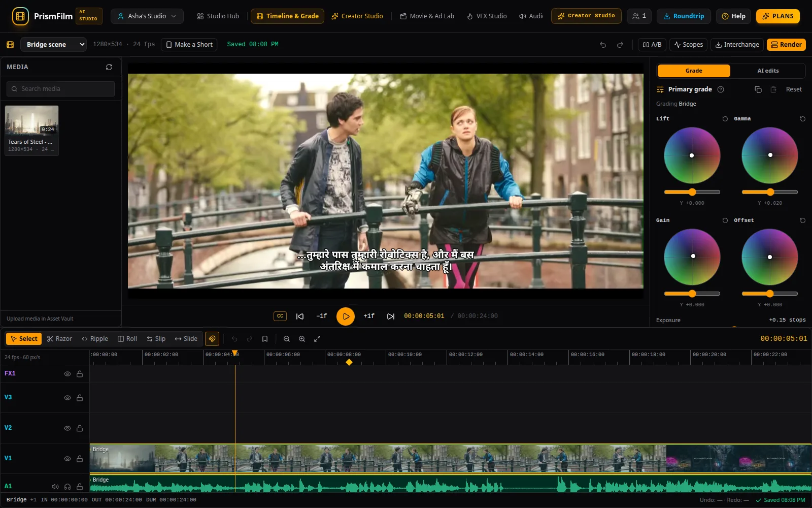Switch to AI edits tab
Viewport: 812px width, 508px height.
[768, 71]
